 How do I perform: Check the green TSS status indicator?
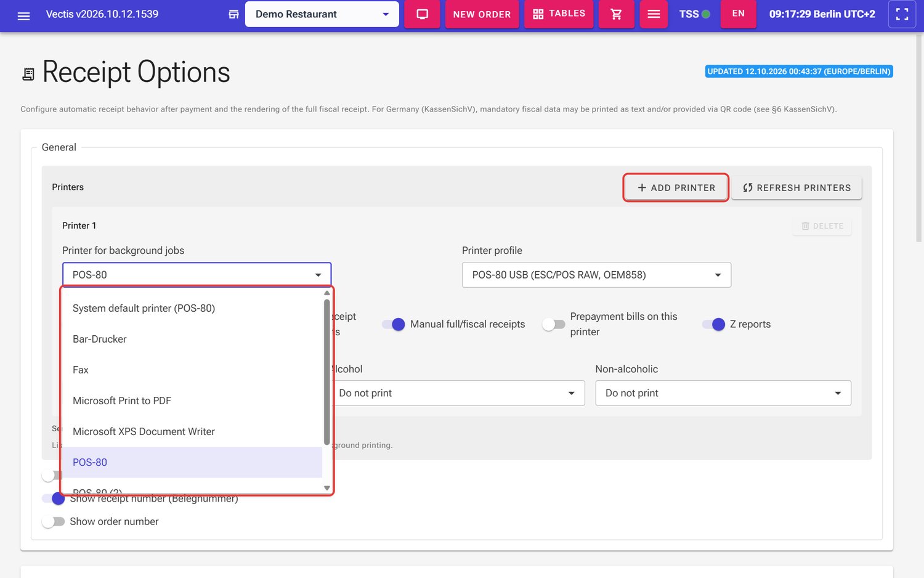(706, 14)
